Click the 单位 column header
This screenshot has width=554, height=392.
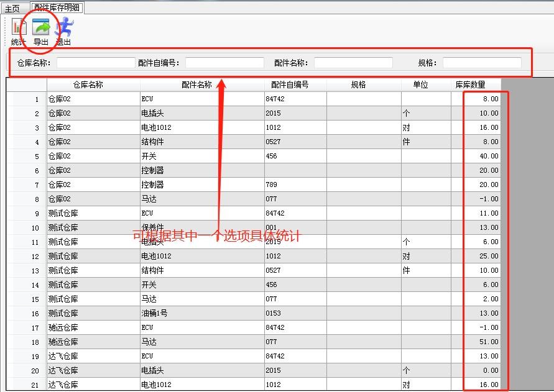426,84
